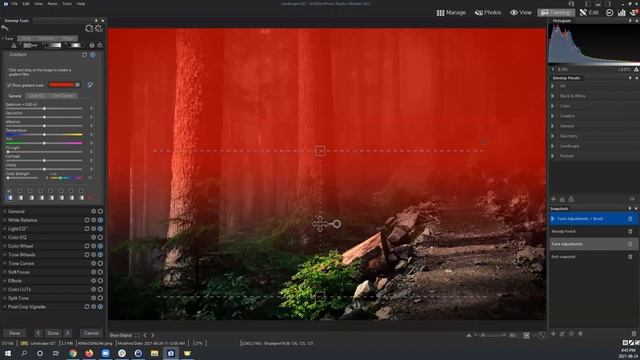Select the first gradient thumbnail
The image size is (640, 360).
[x=9, y=198]
